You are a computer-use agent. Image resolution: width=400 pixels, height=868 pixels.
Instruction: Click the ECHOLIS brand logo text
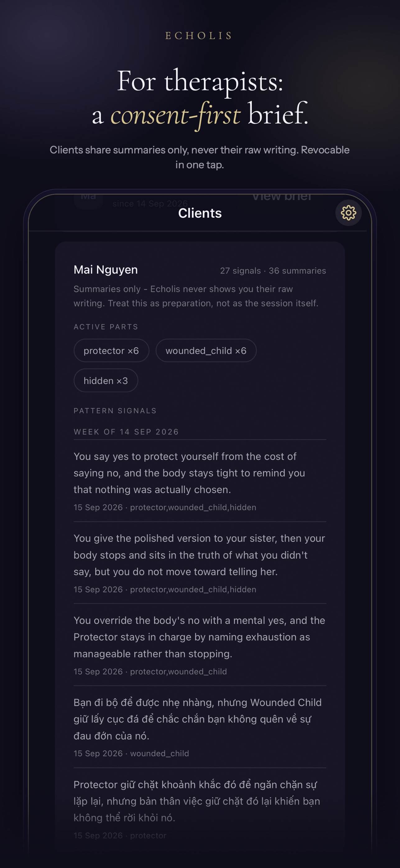point(199,36)
